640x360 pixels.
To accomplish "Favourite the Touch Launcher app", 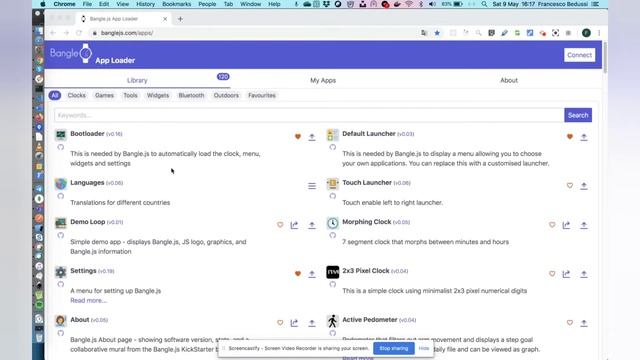I will (570, 186).
